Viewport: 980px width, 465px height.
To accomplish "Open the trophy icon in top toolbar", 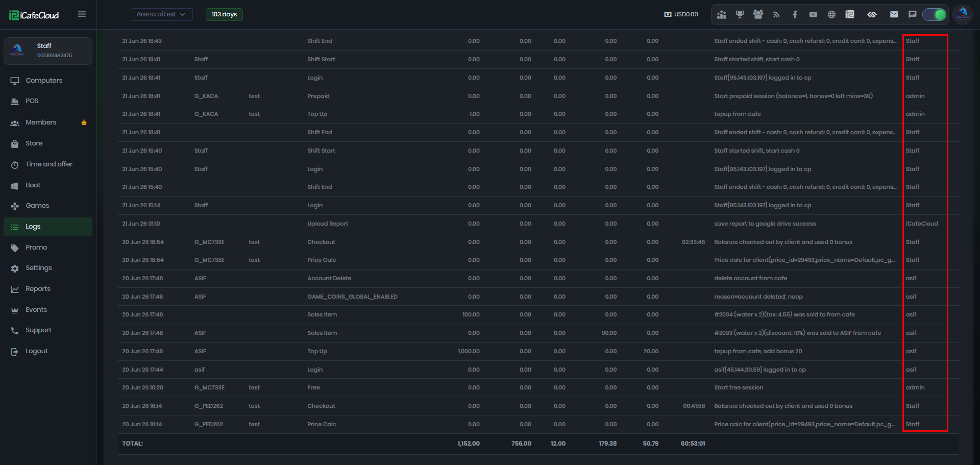I will pyautogui.click(x=740, y=14).
